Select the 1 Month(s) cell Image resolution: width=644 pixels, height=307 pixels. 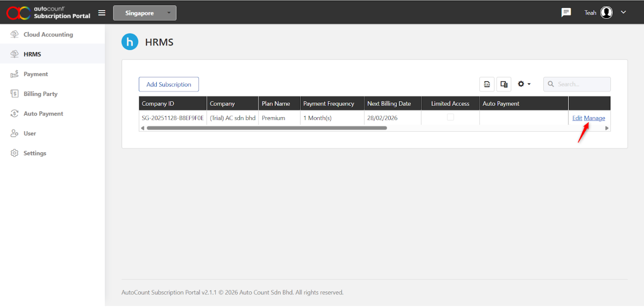pos(332,118)
